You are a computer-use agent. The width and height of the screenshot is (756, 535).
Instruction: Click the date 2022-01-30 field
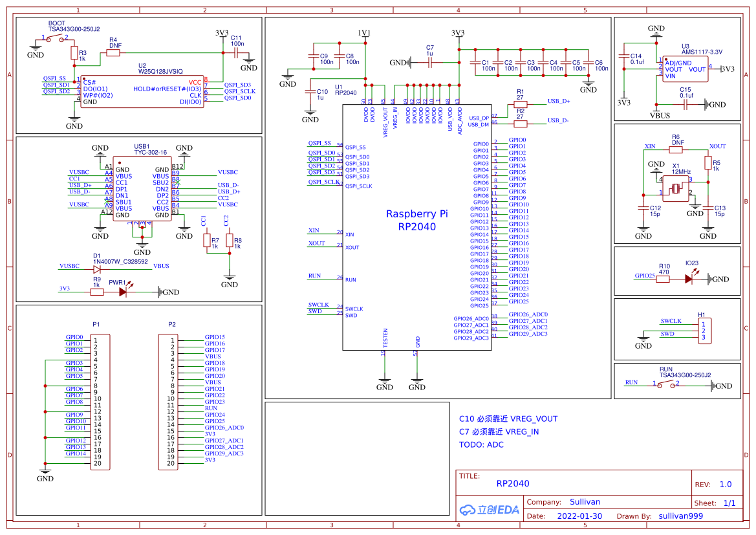(579, 516)
